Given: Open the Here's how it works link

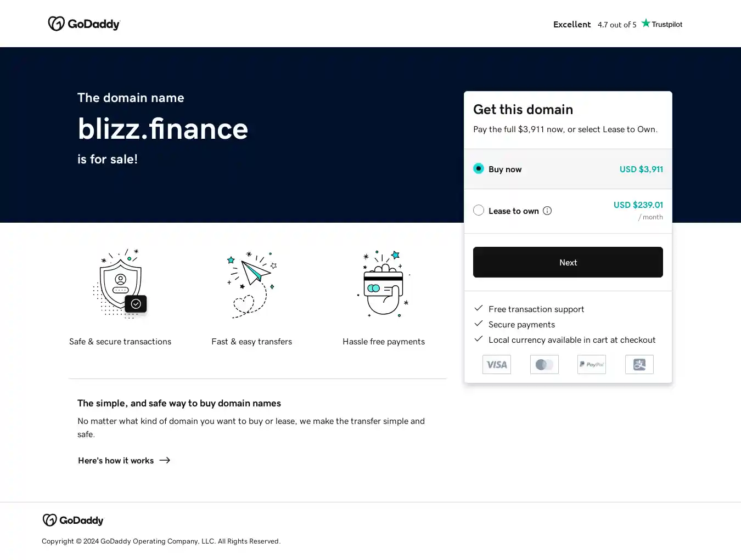Looking at the screenshot, I should point(116,461).
